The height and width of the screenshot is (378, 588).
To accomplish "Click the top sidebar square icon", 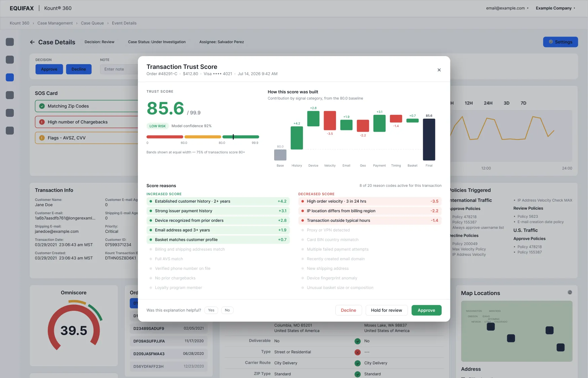I will pos(10,42).
